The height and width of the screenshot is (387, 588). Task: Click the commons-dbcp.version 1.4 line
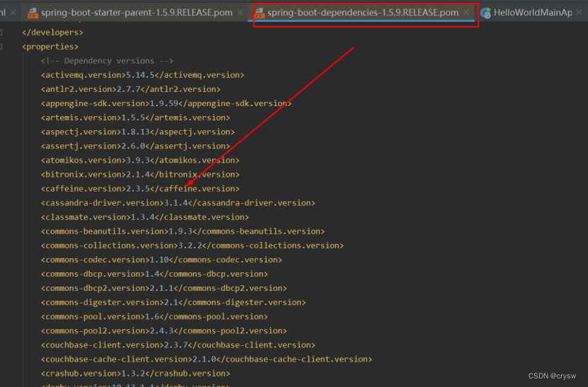pyautogui.click(x=154, y=274)
